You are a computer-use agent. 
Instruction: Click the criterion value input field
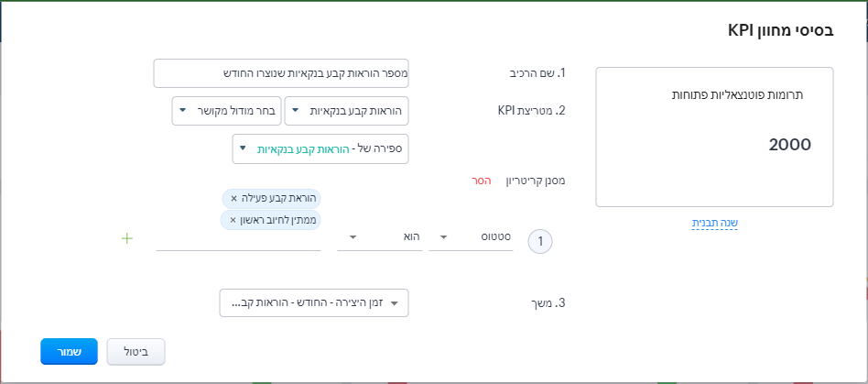point(239,239)
